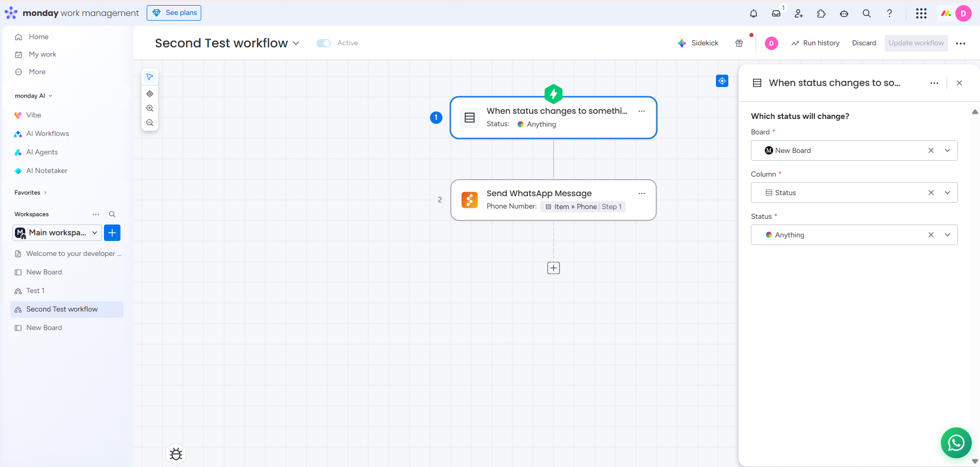Open Home in the sidebar
Image resolution: width=980 pixels, height=467 pixels.
39,37
